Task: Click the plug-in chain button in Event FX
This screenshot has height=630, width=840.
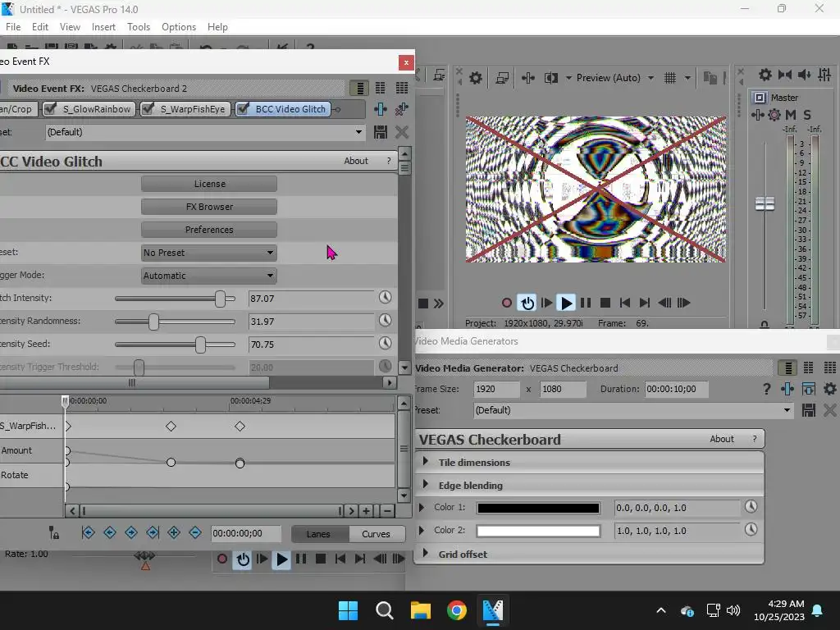Action: coord(381,109)
